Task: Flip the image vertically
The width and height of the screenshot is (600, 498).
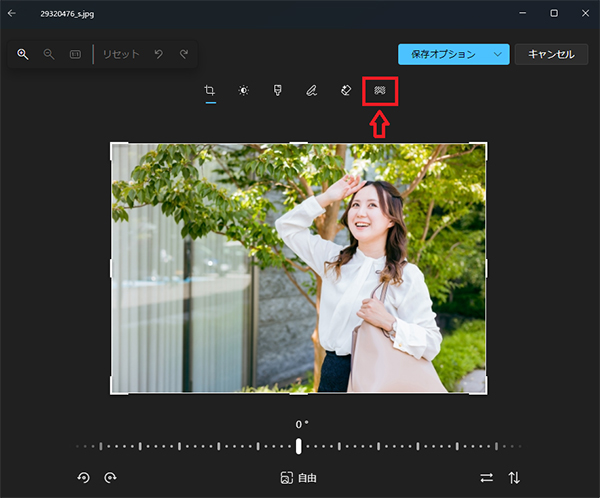Action: click(x=514, y=478)
